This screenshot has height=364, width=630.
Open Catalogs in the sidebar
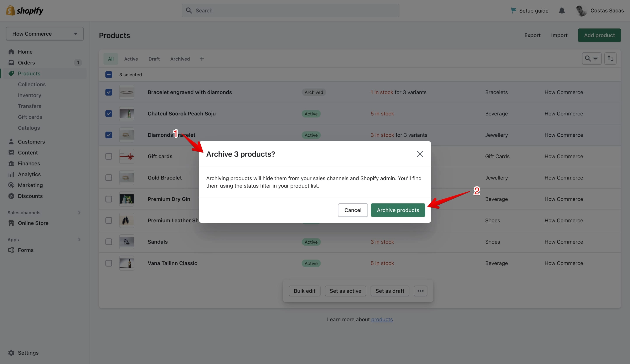tap(29, 128)
